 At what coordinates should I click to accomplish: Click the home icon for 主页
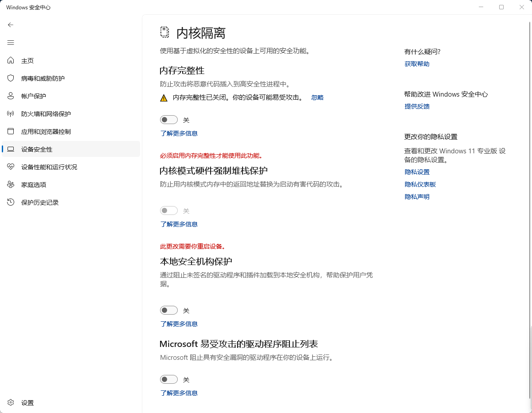pyautogui.click(x=11, y=61)
